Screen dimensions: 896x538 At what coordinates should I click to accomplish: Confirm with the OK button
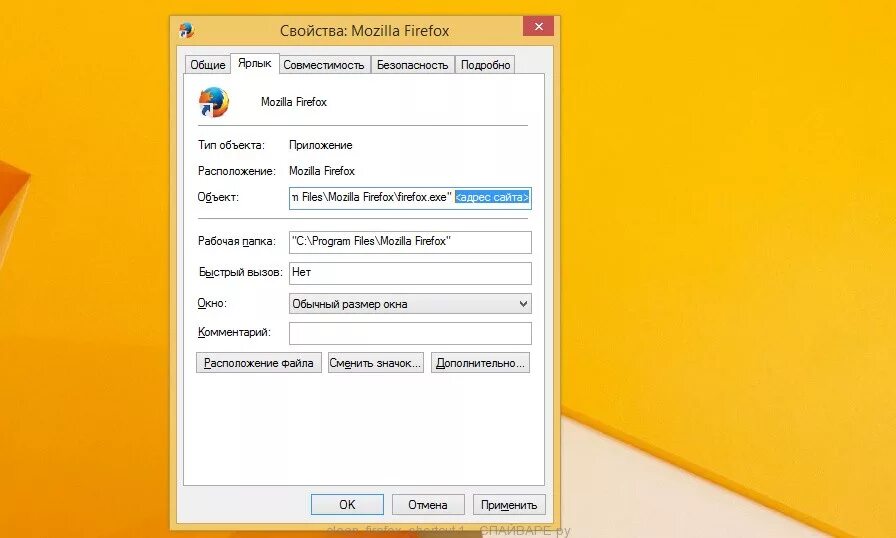coord(347,505)
